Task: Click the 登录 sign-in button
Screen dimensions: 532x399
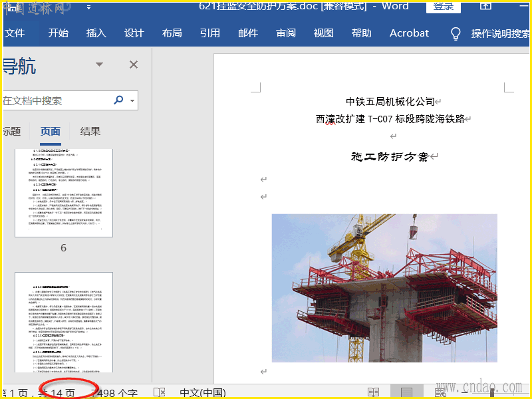Action: [444, 6]
